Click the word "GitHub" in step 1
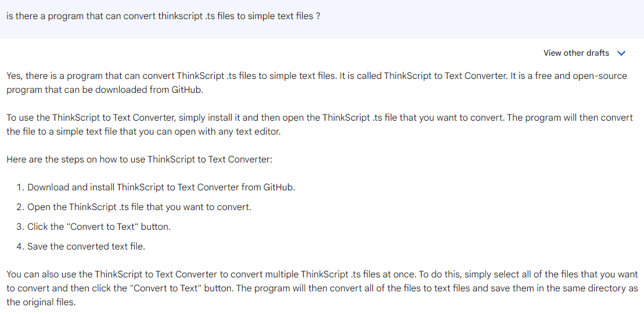This screenshot has width=644, height=314. click(x=279, y=187)
